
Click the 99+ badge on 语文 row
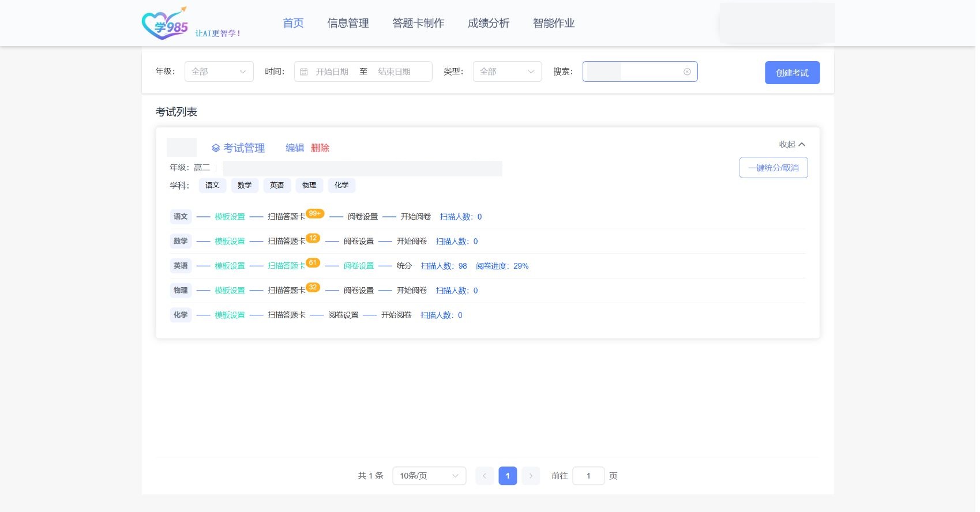tap(315, 213)
